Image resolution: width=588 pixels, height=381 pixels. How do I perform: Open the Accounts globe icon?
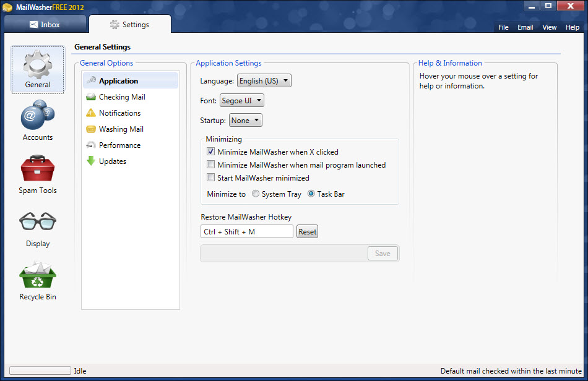(x=38, y=114)
